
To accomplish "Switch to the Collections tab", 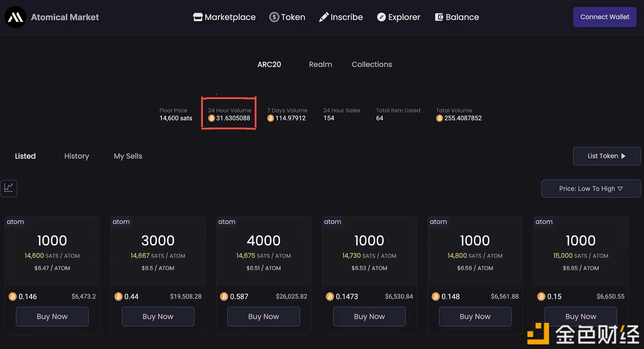I will [372, 65].
